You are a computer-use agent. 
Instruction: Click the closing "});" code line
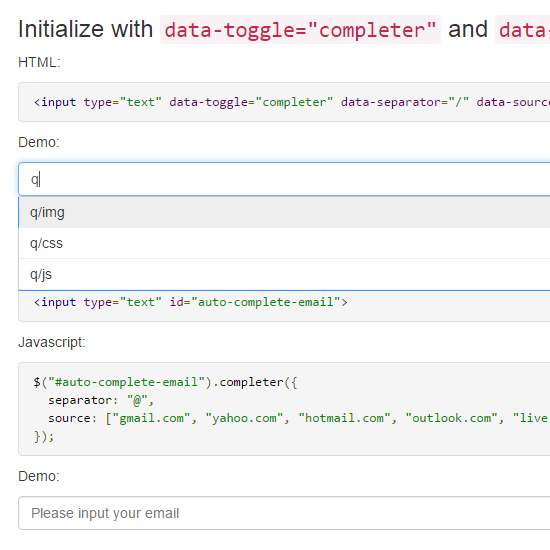click(x=44, y=436)
